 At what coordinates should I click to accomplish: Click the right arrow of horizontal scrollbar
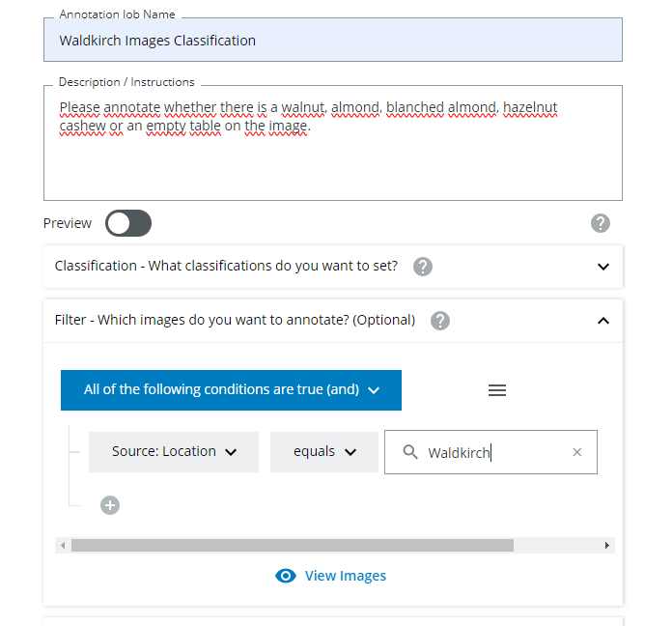[607, 546]
